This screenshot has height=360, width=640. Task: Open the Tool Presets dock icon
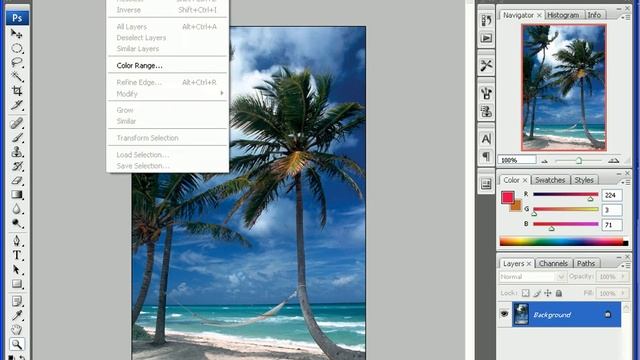pos(486,65)
